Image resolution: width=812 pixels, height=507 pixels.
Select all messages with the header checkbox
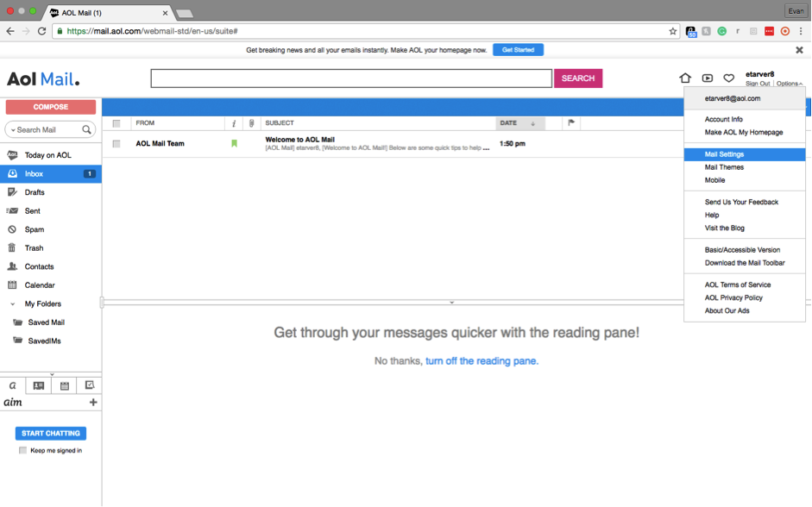point(116,122)
